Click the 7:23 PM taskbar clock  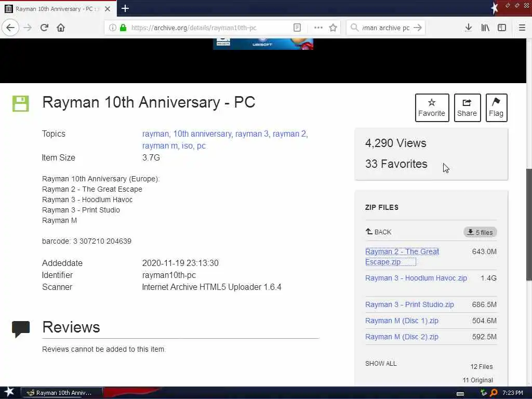[512, 393]
